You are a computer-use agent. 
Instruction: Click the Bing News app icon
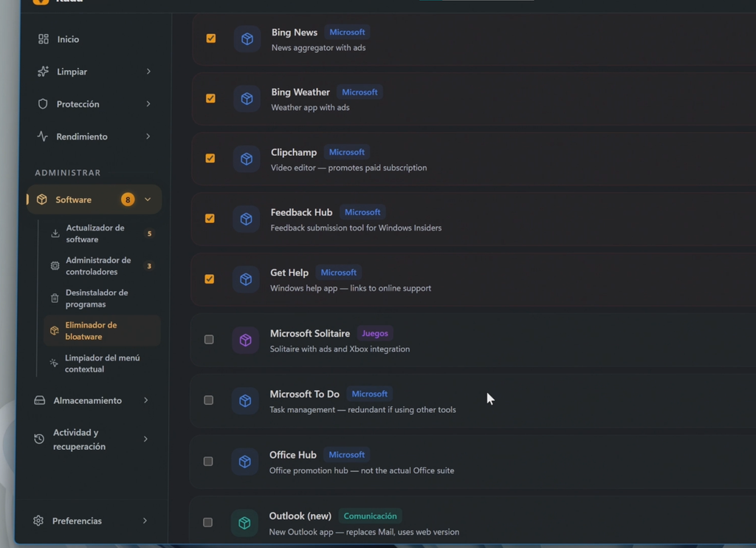[x=247, y=38]
